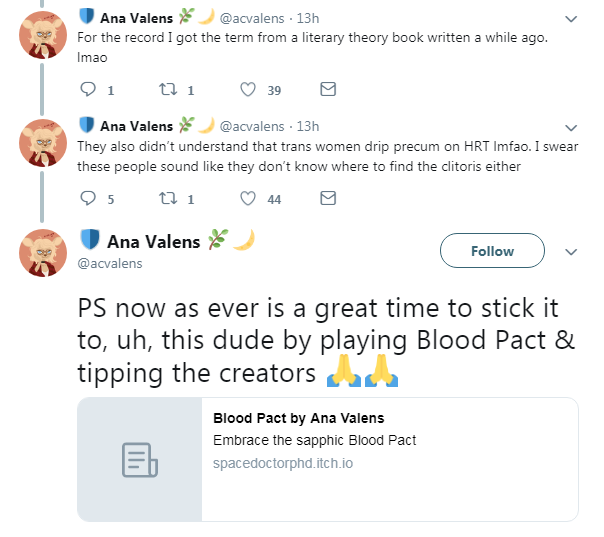Screen dimensions: 604x537
Task: Open the Blood Pact by Ana Valens link card
Action: (328, 460)
